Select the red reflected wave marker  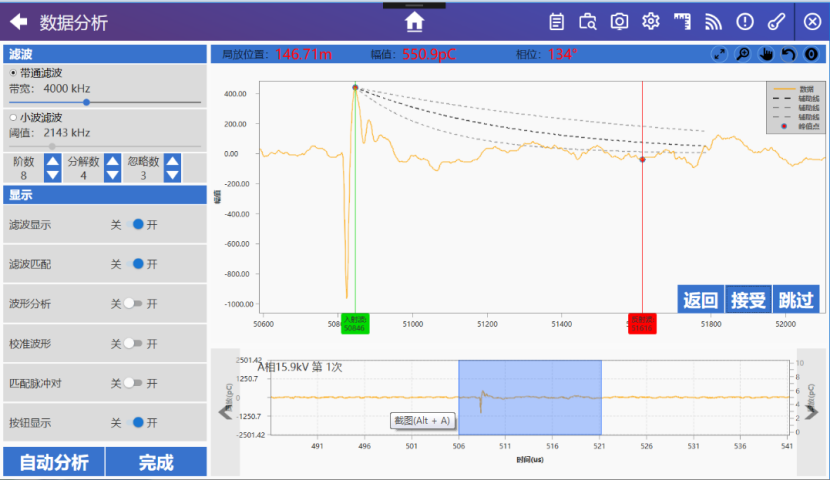642,324
